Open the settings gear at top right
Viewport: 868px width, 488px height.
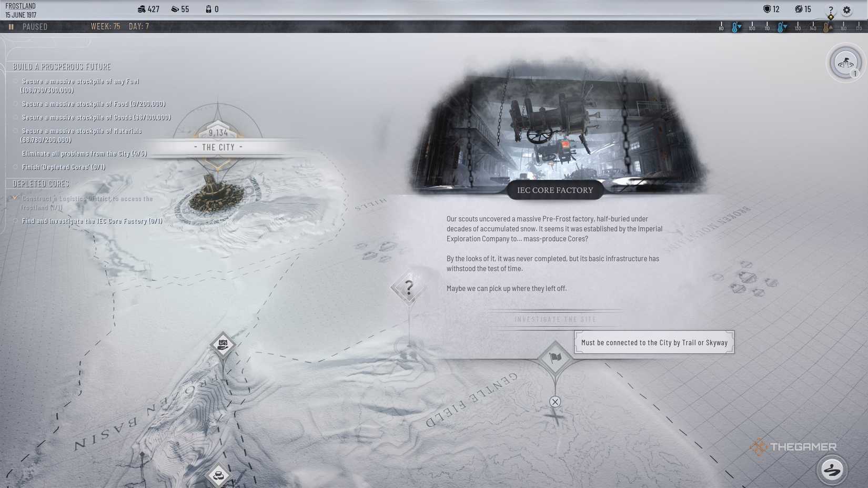pyautogui.click(x=847, y=10)
